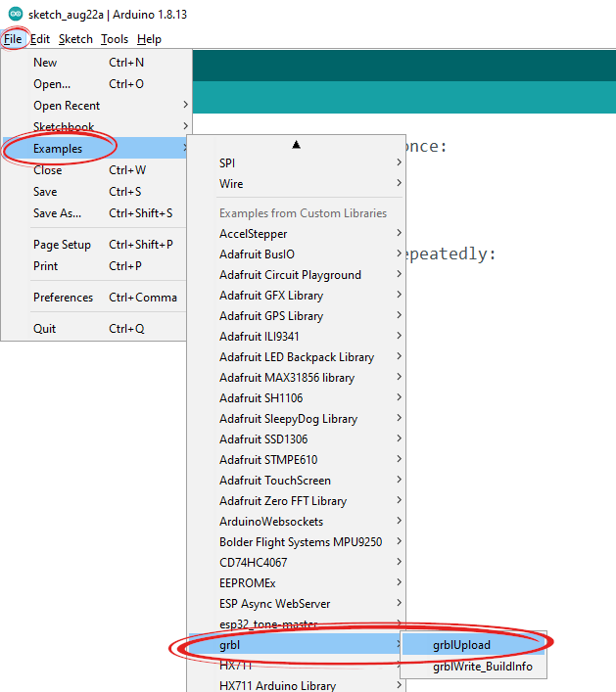Expand Adafruit BusIO examples
616x692 pixels.
(297, 254)
